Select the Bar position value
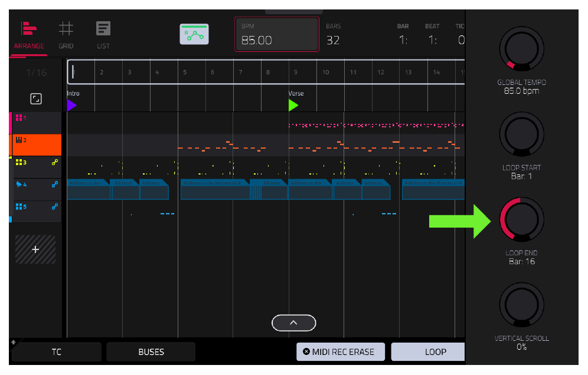This screenshot has width=588, height=375. (x=403, y=40)
